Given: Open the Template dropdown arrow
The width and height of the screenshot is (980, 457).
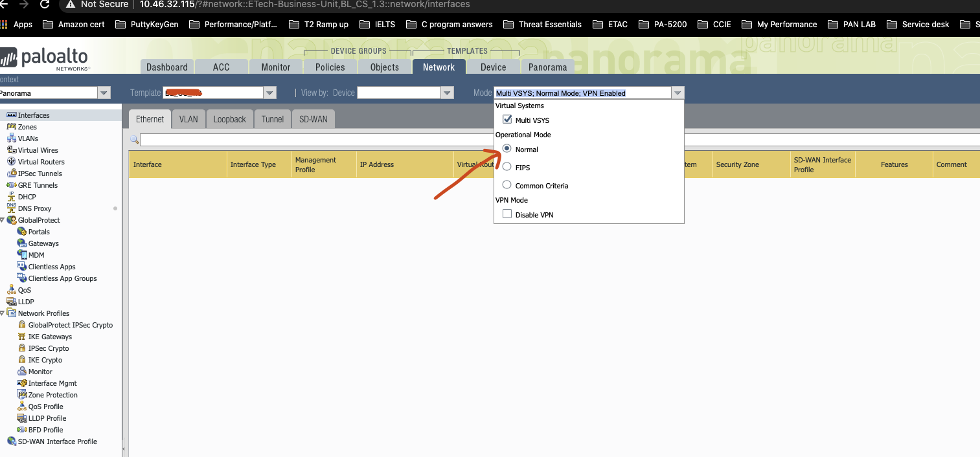Looking at the screenshot, I should tap(270, 93).
